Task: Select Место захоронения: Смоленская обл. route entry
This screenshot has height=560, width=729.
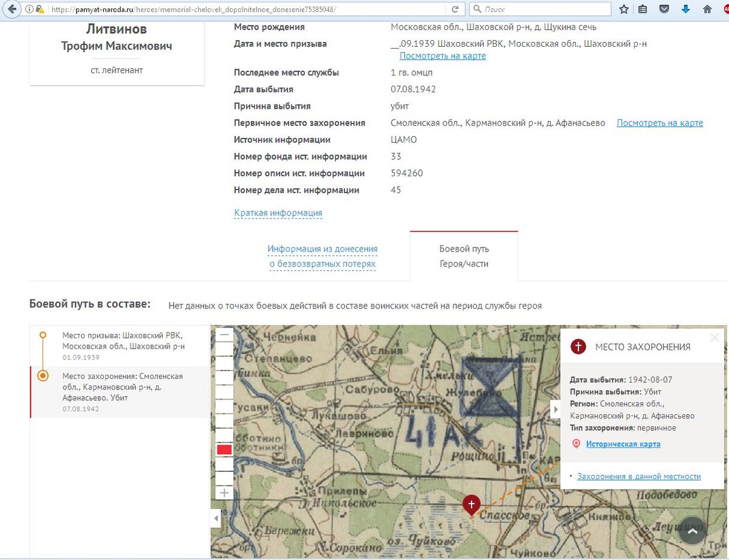Action: coord(118,392)
